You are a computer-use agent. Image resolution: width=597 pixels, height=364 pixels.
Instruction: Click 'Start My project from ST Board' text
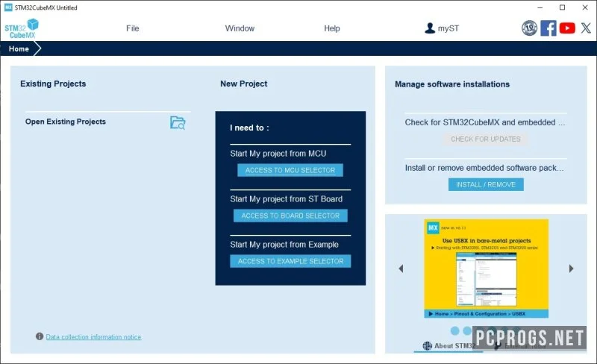(x=286, y=198)
